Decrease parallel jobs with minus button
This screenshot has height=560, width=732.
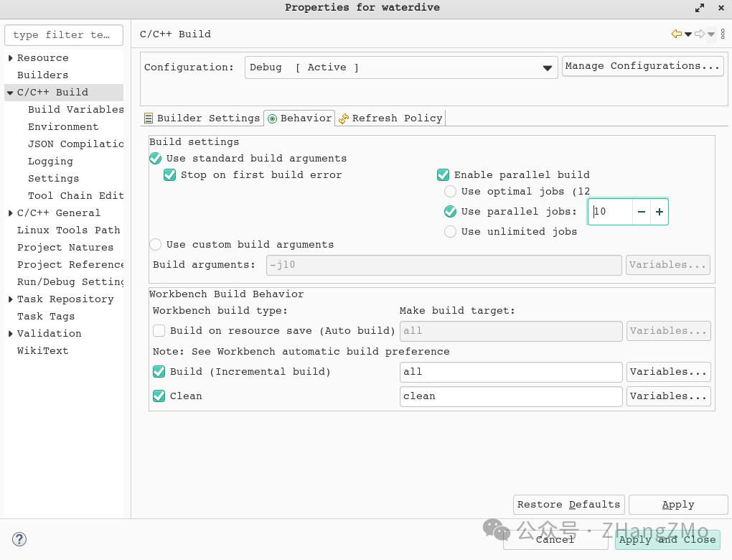click(x=642, y=212)
